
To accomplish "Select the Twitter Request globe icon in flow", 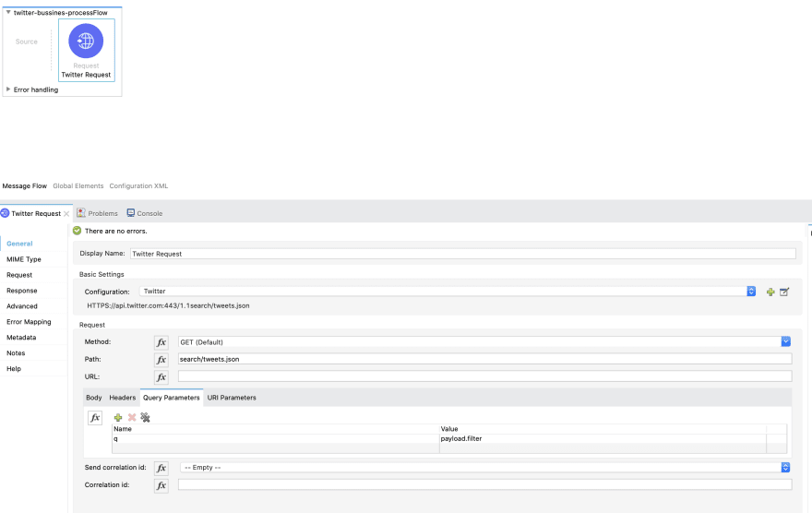I will [86, 41].
